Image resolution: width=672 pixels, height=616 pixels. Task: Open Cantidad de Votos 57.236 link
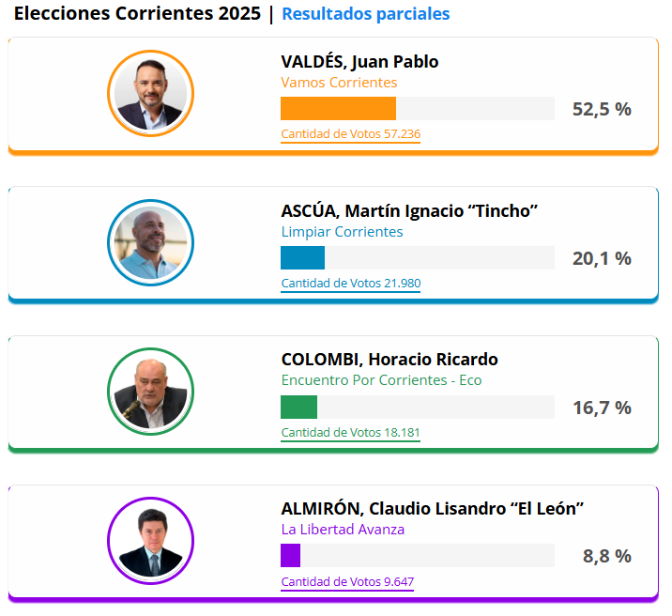pyautogui.click(x=351, y=134)
